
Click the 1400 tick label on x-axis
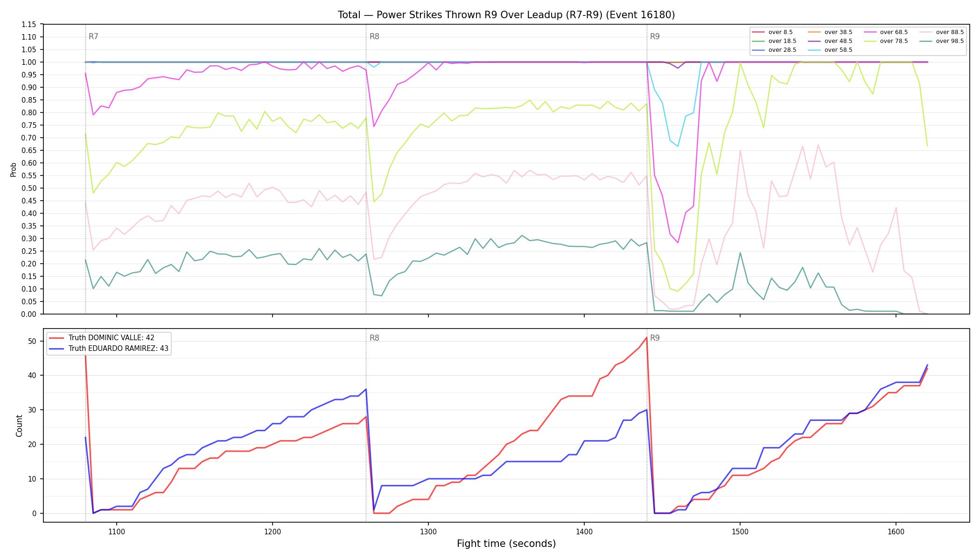pos(584,531)
